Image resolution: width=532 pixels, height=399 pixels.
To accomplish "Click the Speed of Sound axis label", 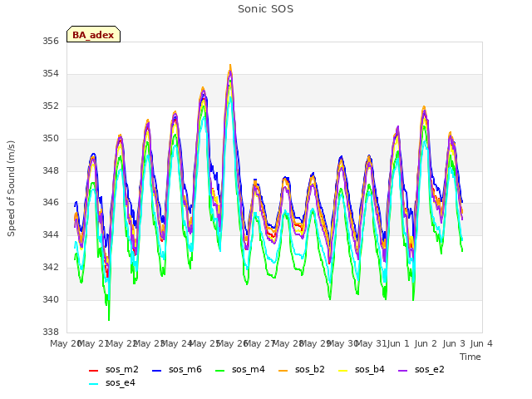I will pyautogui.click(x=11, y=189).
